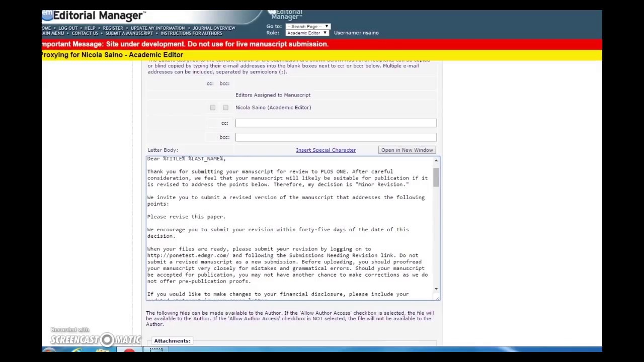The height and width of the screenshot is (362, 644).
Task: Click the Open in New Window button
Action: click(x=407, y=150)
